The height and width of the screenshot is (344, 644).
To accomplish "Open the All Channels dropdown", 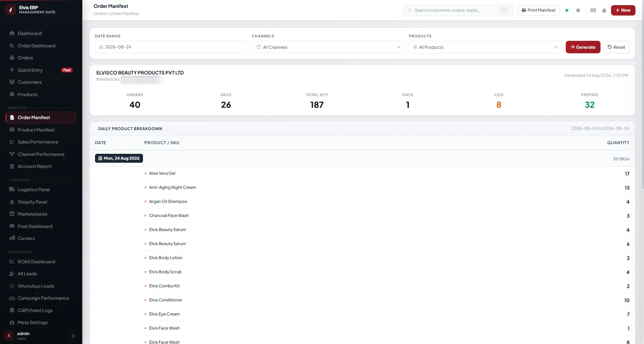I will pyautogui.click(x=328, y=47).
